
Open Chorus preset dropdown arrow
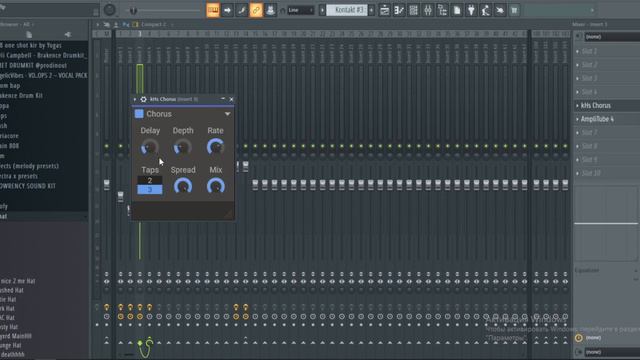point(227,114)
